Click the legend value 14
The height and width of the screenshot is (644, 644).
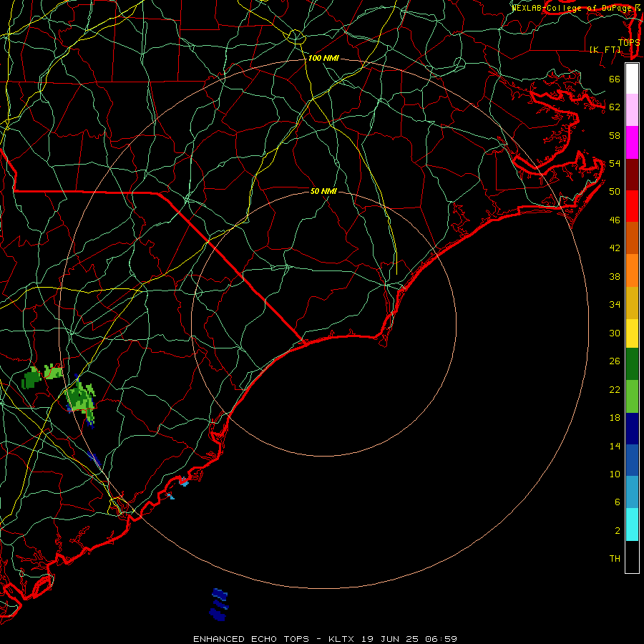(615, 446)
